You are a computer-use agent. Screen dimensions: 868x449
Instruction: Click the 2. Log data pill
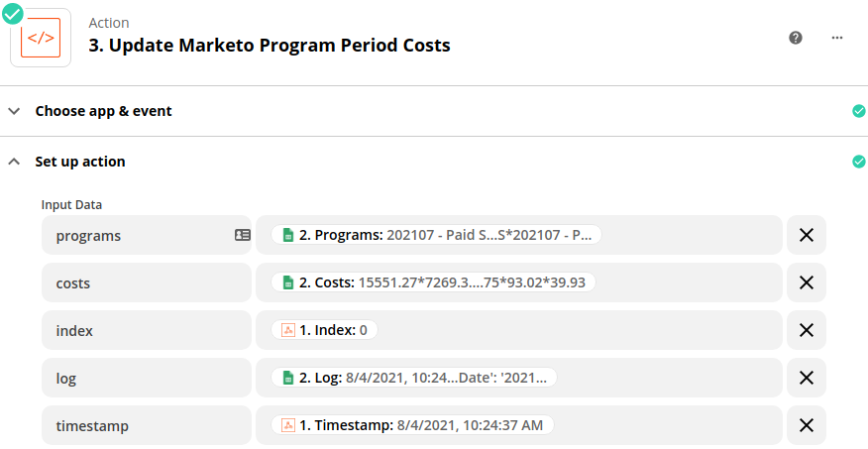tap(414, 378)
